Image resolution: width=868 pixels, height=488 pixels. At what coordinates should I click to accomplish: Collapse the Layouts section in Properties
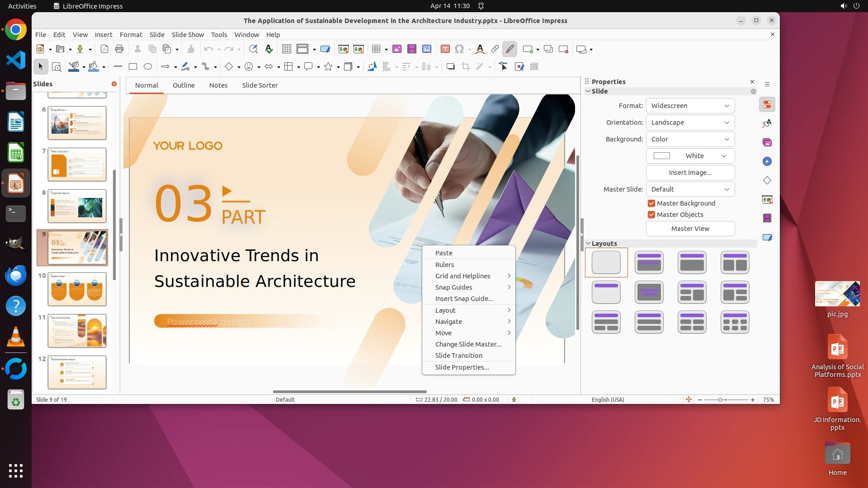[x=588, y=244]
